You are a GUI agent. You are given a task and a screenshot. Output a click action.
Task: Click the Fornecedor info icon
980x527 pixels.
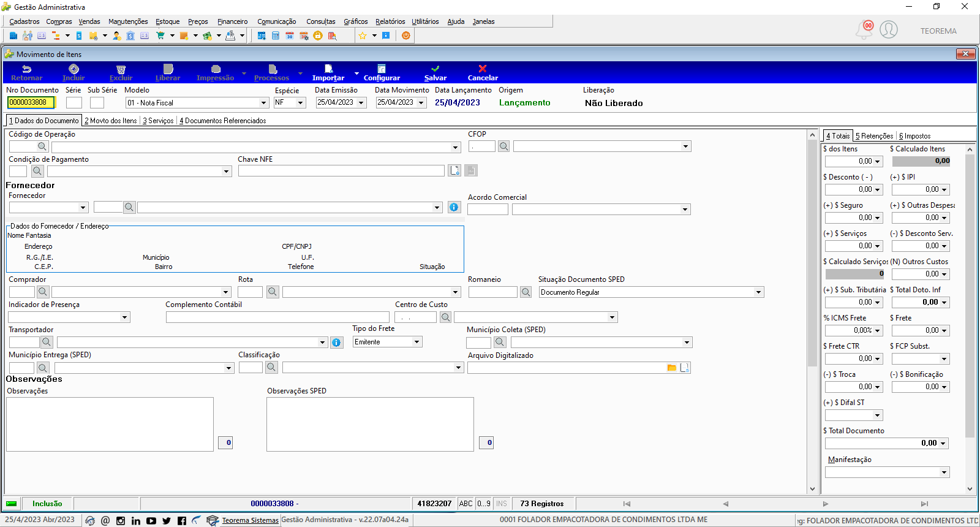[x=454, y=207]
